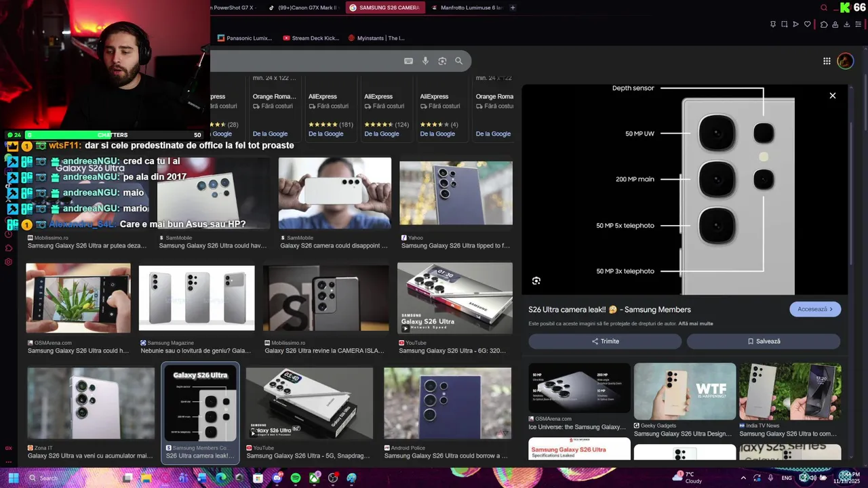This screenshot has height=488, width=868.
Task: Open the Windows Start menu
Action: [x=14, y=478]
